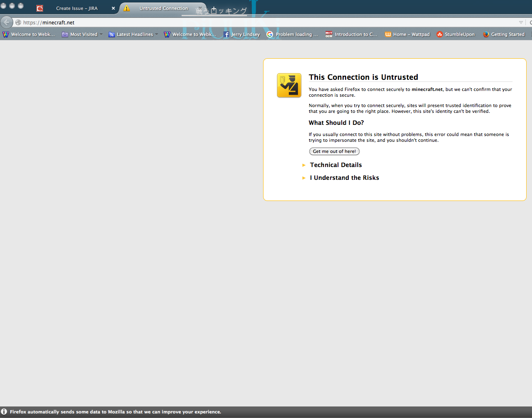Click the info icon in the bottom notification bar

pyautogui.click(x=4, y=412)
